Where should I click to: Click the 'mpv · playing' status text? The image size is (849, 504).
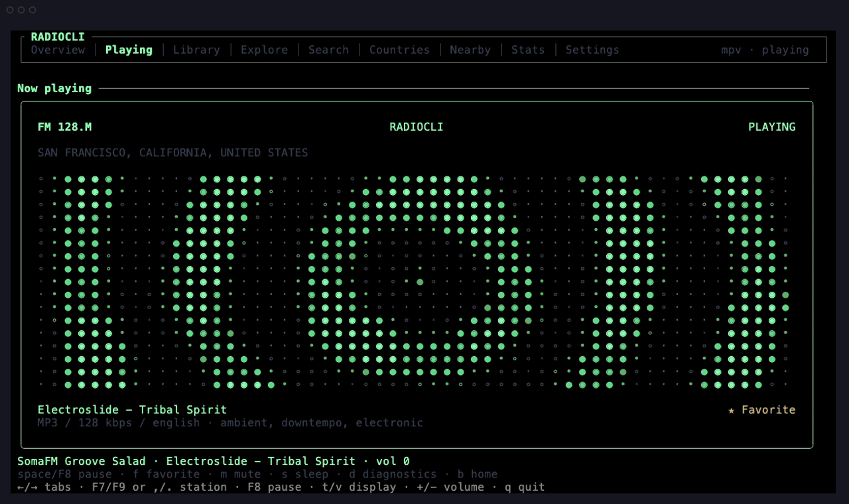765,50
